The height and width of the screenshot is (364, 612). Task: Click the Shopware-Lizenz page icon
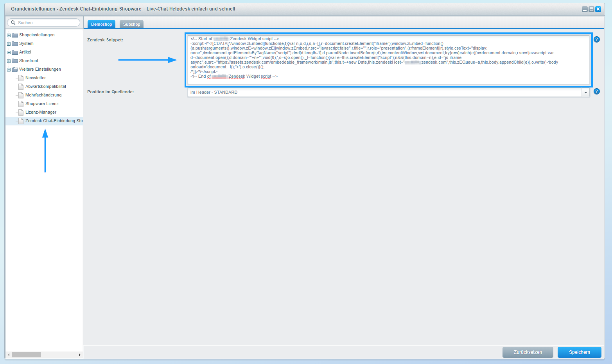(21, 103)
